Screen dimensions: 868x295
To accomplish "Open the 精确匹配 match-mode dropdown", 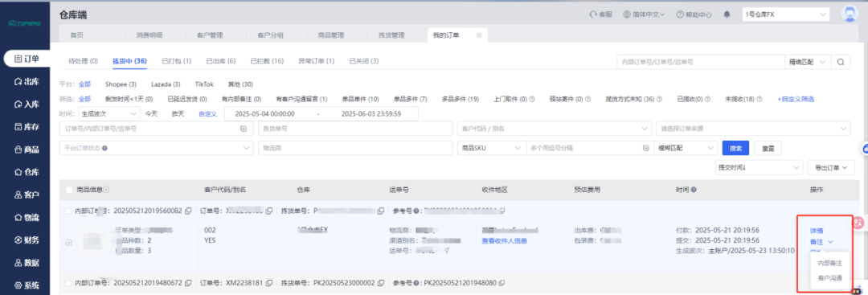I will pos(808,62).
